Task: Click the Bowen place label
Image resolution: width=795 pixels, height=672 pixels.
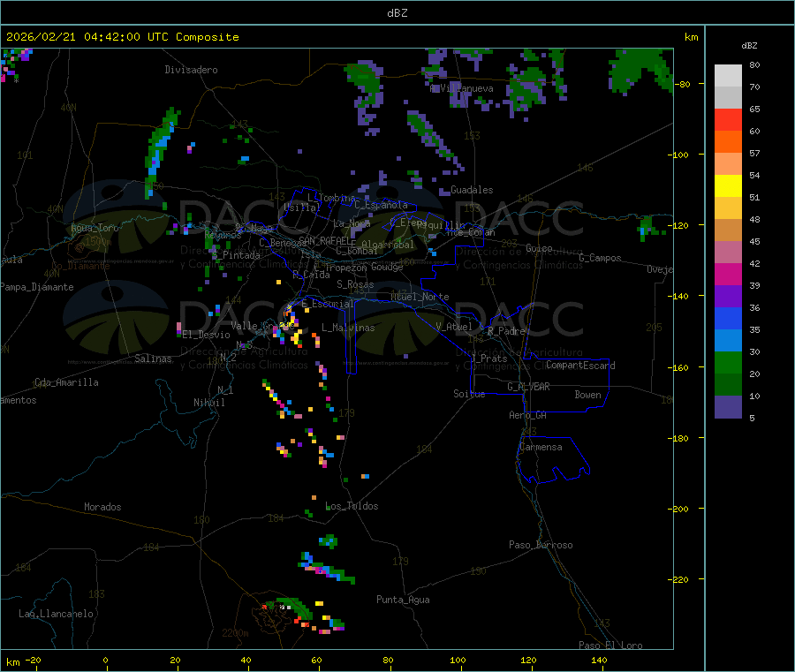Action: 588,395
